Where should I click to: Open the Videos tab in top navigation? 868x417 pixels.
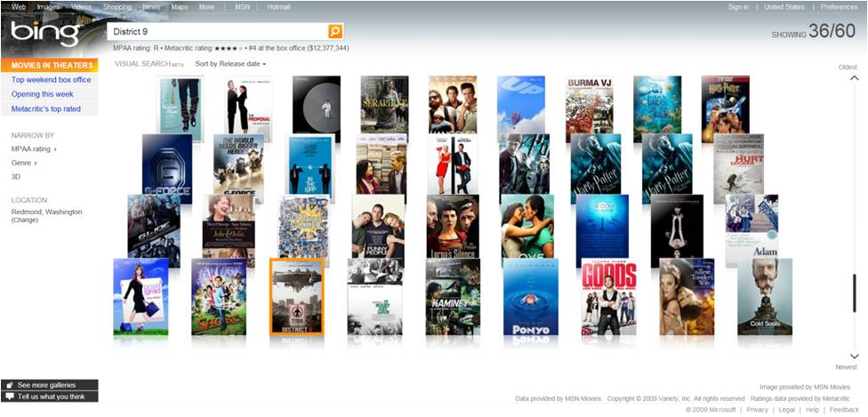(82, 7)
